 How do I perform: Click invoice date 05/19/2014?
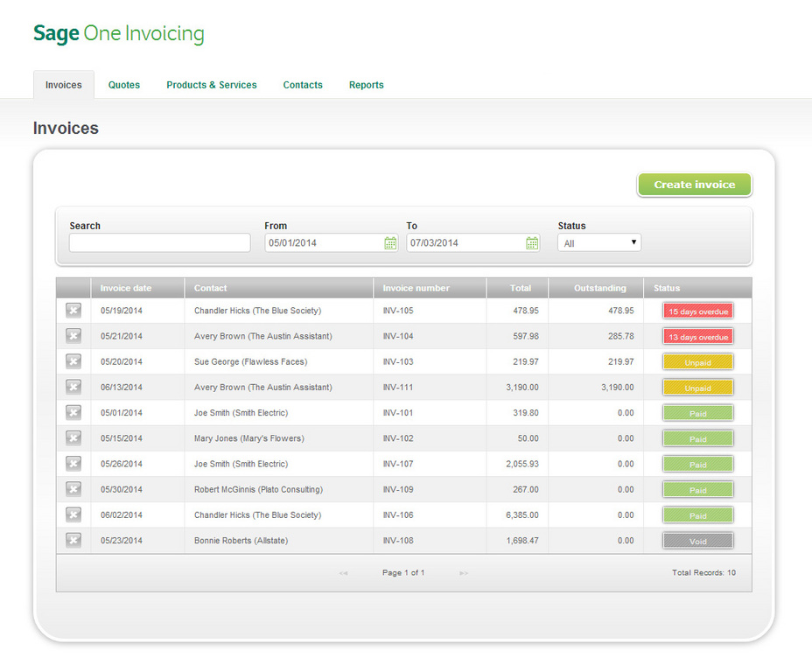(121, 311)
